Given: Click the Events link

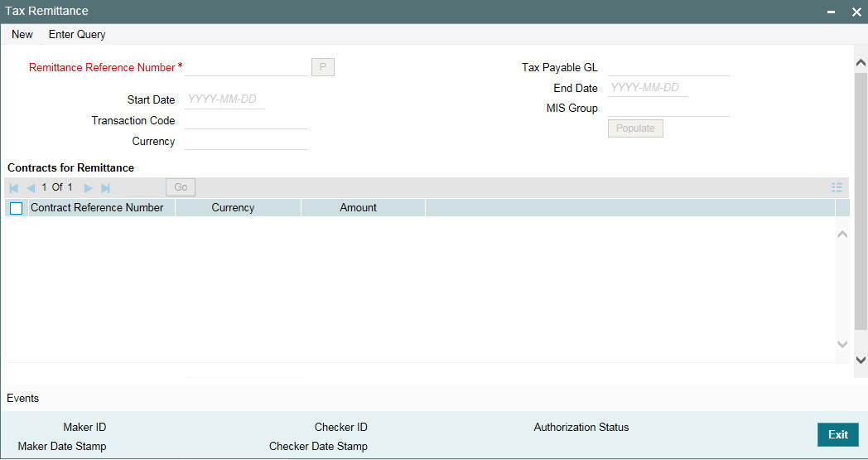Looking at the screenshot, I should coord(22,398).
